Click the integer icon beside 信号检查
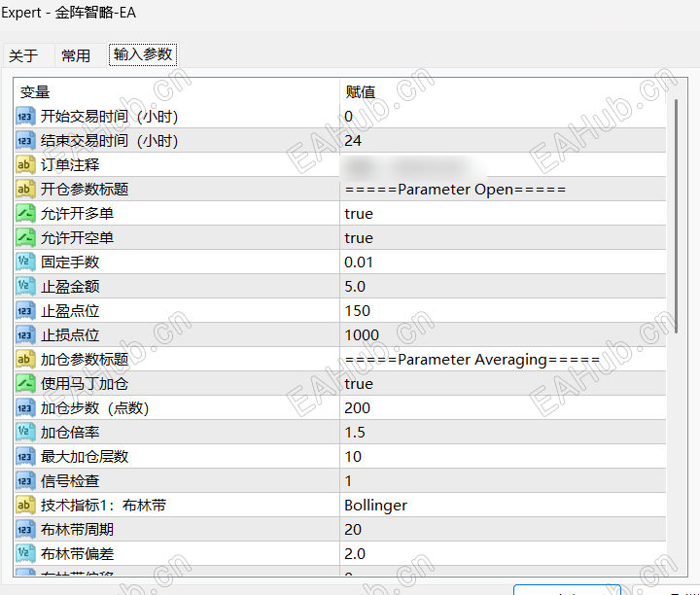The width and height of the screenshot is (700, 595). (x=25, y=481)
